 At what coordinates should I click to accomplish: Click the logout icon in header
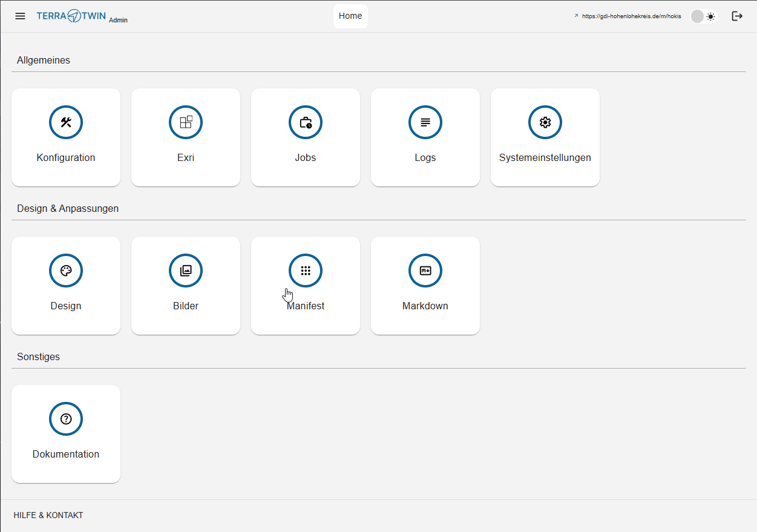(737, 16)
